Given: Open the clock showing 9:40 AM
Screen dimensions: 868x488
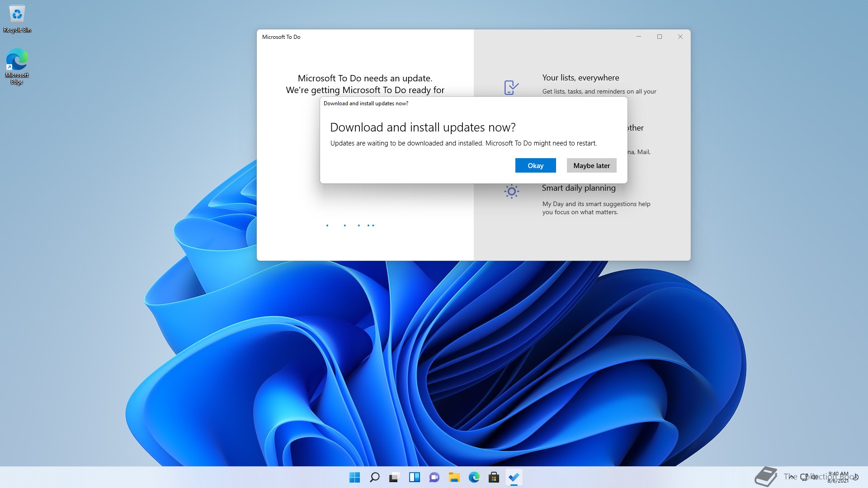Looking at the screenshot, I should (838, 477).
